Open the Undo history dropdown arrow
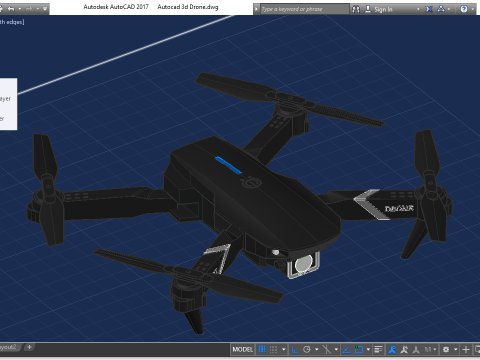The height and width of the screenshot is (360, 480). pos(20,9)
